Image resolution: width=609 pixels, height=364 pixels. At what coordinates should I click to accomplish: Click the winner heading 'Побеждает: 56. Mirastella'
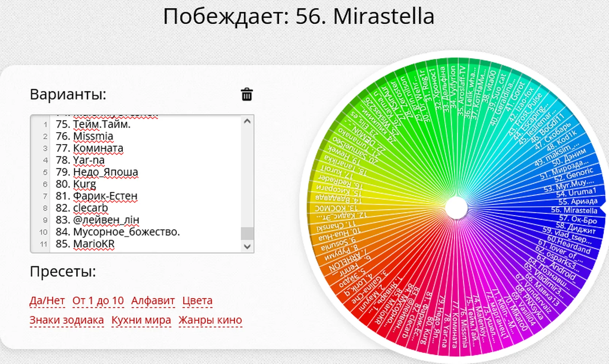pos(298,17)
